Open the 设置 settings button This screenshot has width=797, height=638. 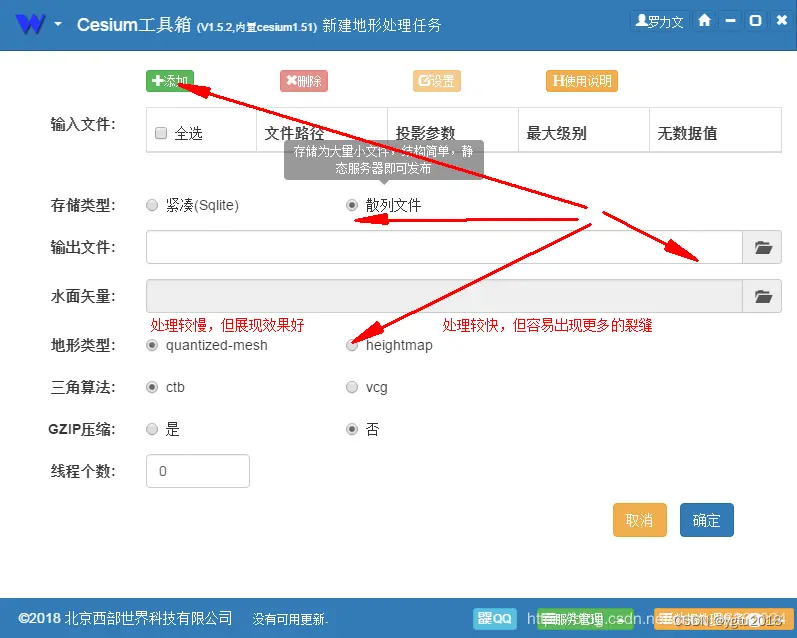[437, 81]
